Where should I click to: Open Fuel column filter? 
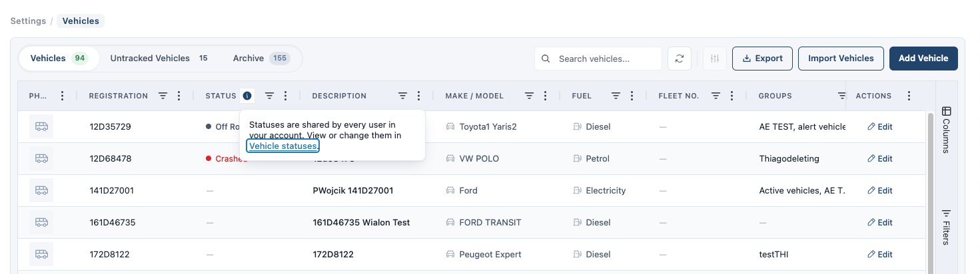[616, 96]
